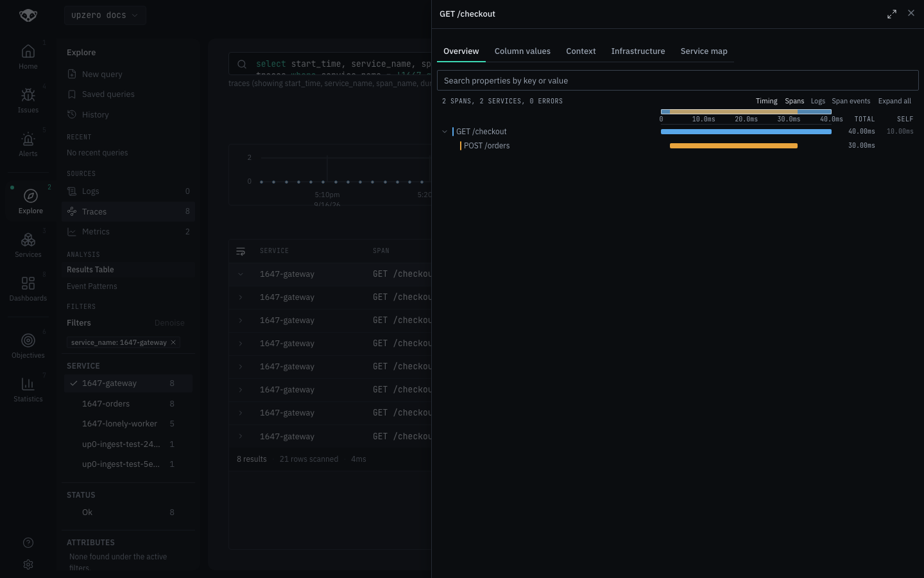Viewport: 924px width, 578px height.
Task: Close the GET /checkout trace panel
Action: [x=911, y=13]
